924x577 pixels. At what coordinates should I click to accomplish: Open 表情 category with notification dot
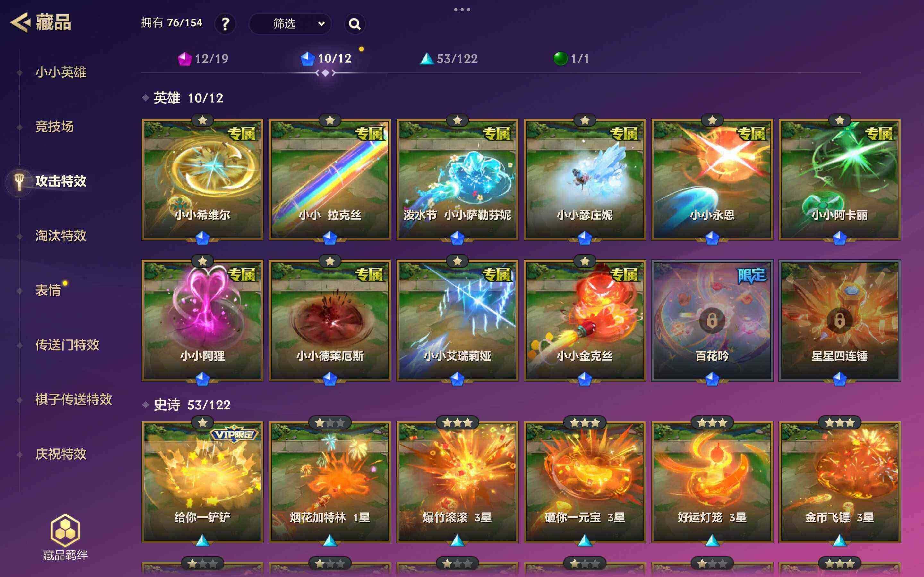pos(48,290)
